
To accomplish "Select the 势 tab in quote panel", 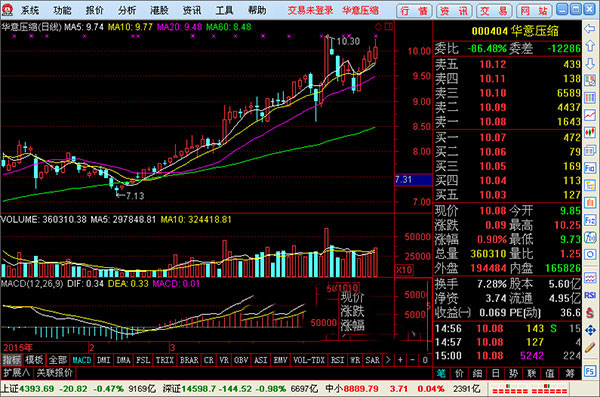I will coord(514,373).
